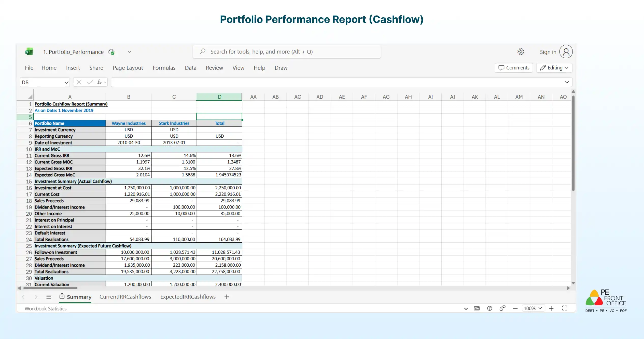Open the 100% zoom level dropdown
Viewport: 644px width, 339px height.
[533, 308]
